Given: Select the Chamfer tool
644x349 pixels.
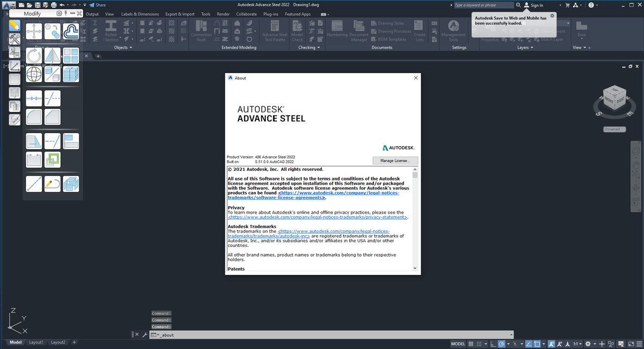Looking at the screenshot, I should 53,117.
